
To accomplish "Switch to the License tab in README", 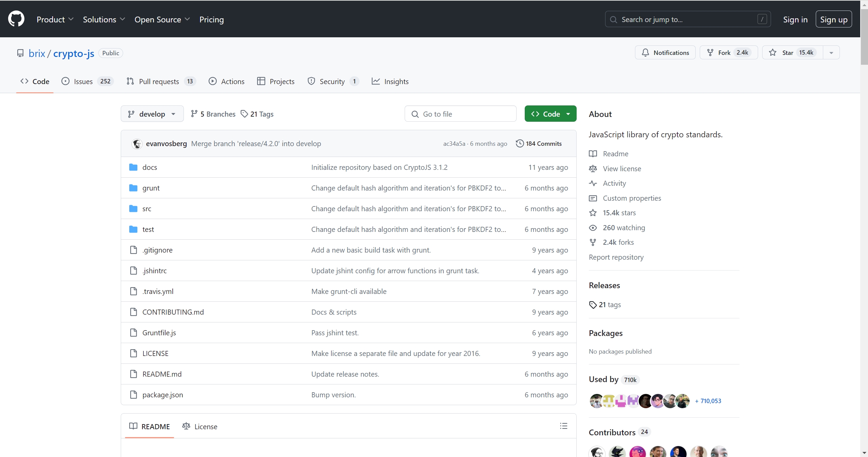I will [x=200, y=426].
